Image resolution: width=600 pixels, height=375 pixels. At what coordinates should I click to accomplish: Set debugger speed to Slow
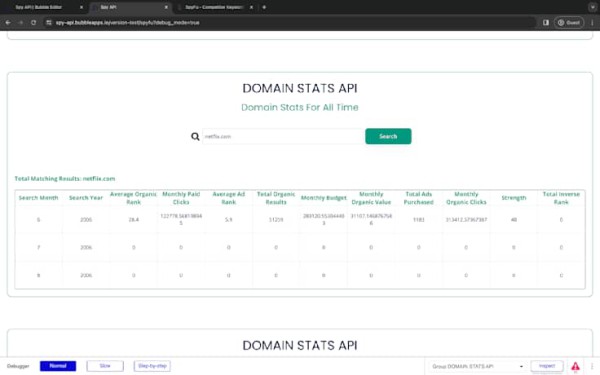[x=105, y=366]
